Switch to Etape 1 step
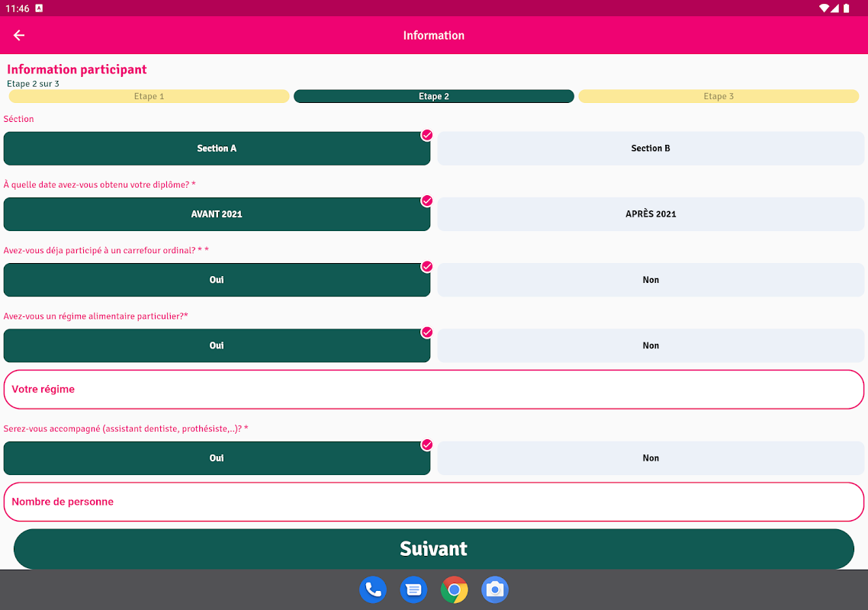868x610 pixels. 149,96
